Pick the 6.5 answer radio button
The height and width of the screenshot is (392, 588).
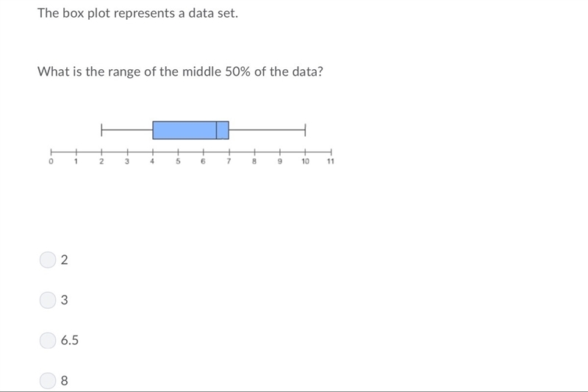click(x=48, y=341)
